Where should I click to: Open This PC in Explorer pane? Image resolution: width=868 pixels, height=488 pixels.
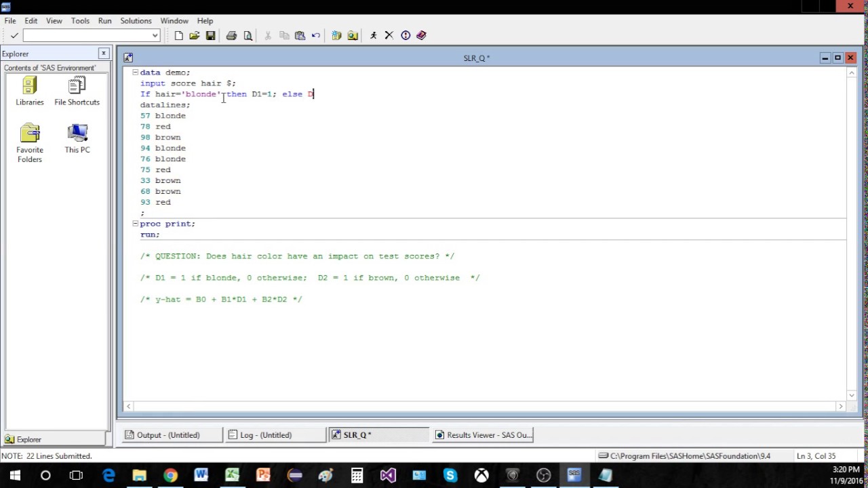77,139
